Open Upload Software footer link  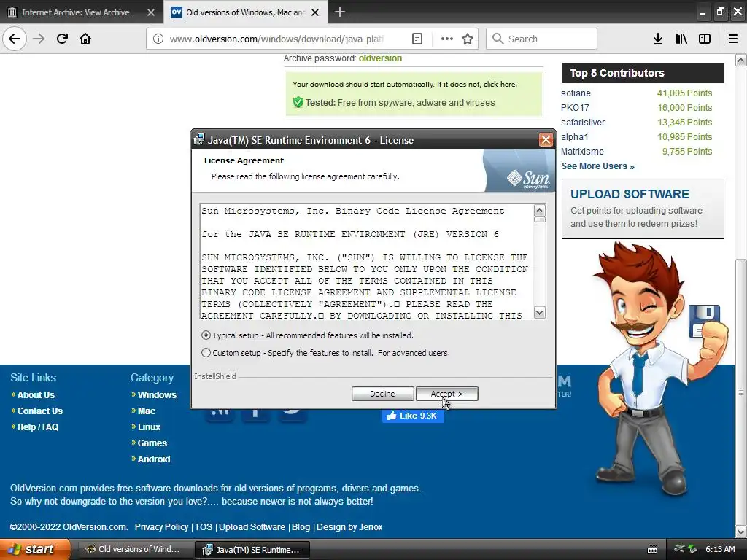pos(252,527)
